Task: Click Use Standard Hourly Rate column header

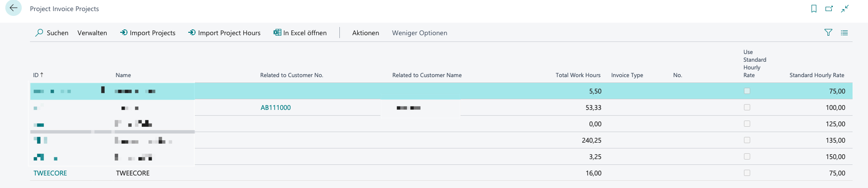Action: 755,64
